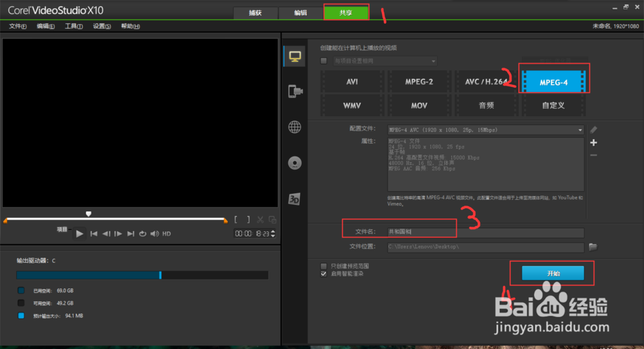Viewport: 644px width, 349px height.
Task: Enable the create preview range only checkbox
Action: coord(324,266)
